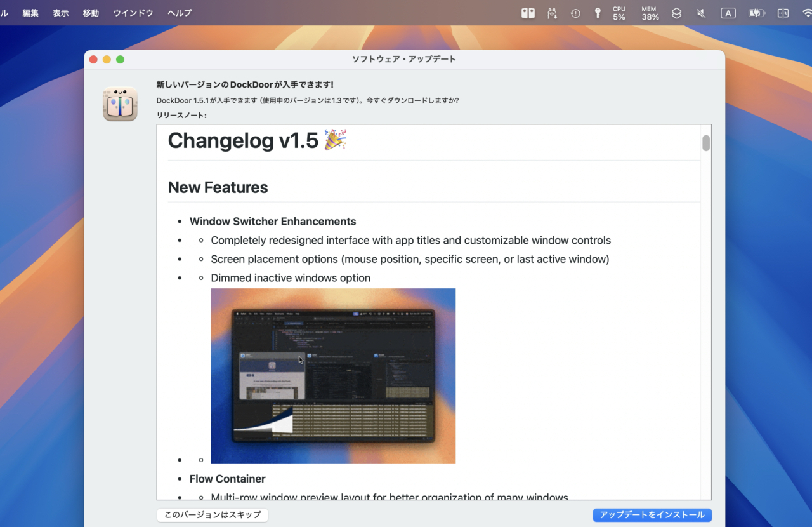Click the window switcher screenshot in the changelog
Viewport: 812px width, 527px height.
[x=333, y=376]
